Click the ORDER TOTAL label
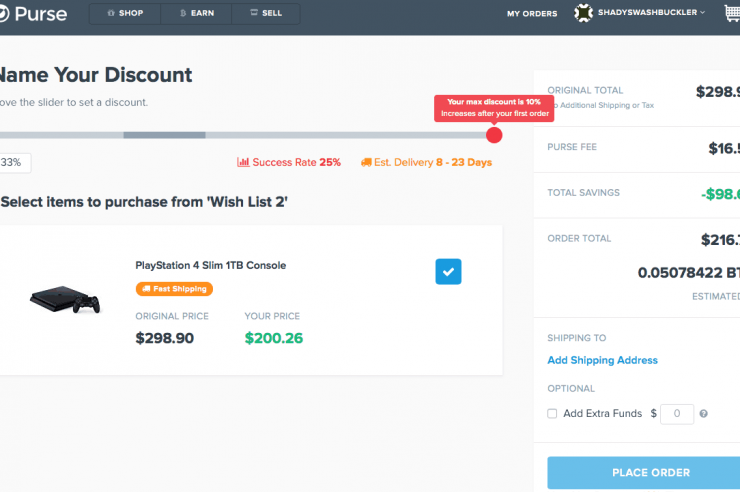 click(579, 238)
